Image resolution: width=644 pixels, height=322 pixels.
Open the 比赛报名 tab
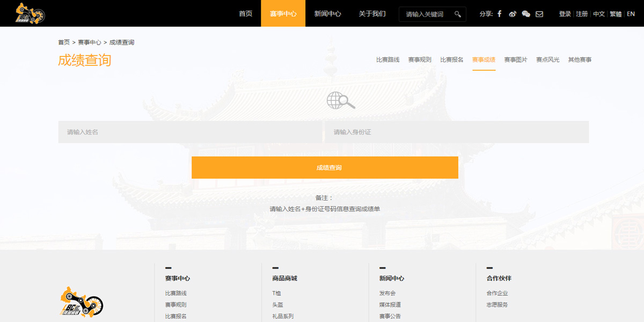click(x=451, y=60)
